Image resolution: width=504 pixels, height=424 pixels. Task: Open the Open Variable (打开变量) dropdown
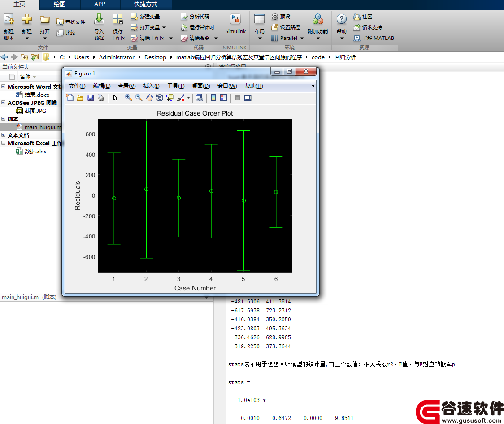(x=164, y=27)
